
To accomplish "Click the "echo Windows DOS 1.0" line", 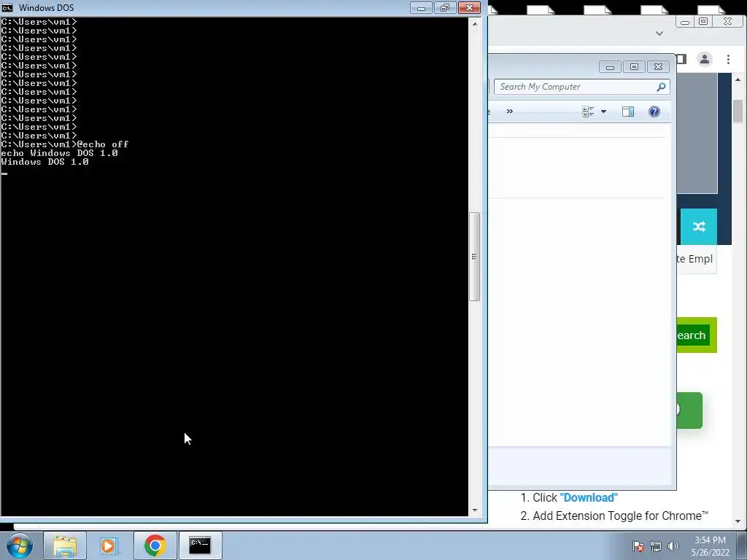I will [x=60, y=153].
